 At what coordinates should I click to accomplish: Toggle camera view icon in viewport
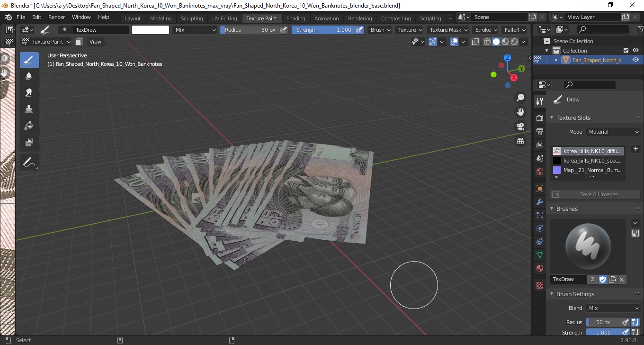coord(520,127)
